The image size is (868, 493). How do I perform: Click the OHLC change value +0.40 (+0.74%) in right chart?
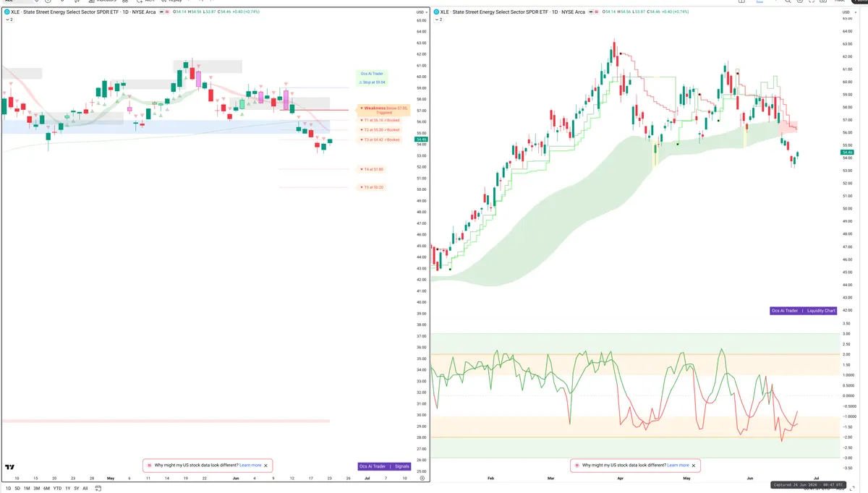[x=674, y=12]
